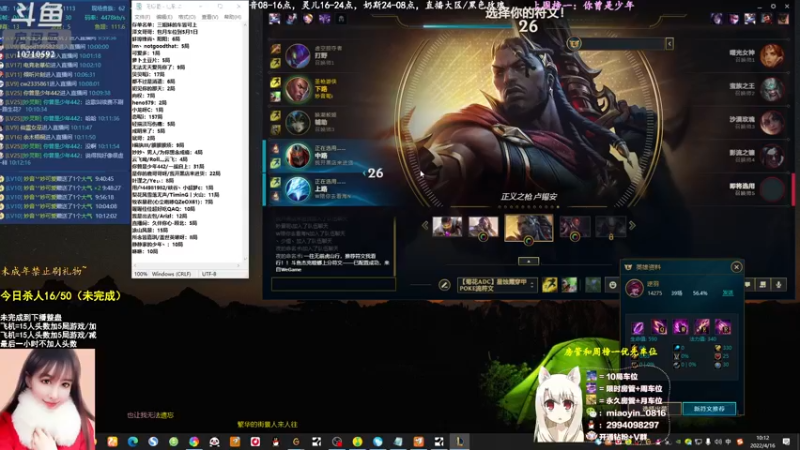
Task: Show next skins with right arrow
Action: [632, 226]
